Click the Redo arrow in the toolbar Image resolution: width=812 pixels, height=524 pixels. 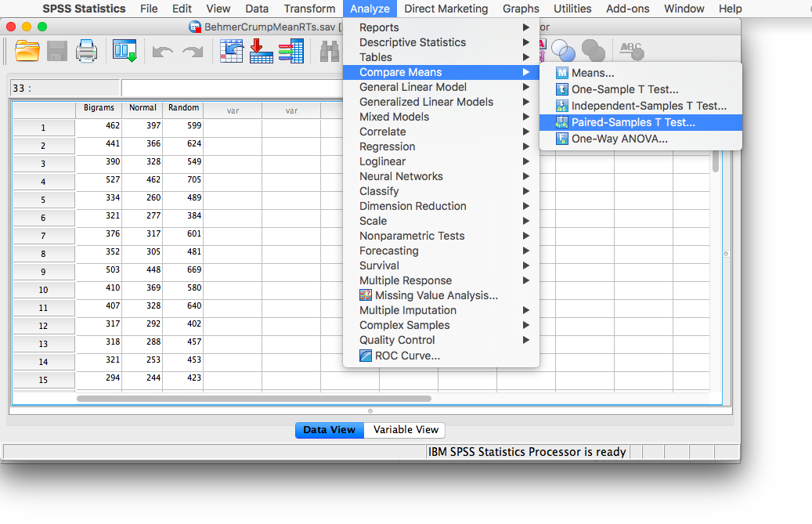[x=193, y=52]
